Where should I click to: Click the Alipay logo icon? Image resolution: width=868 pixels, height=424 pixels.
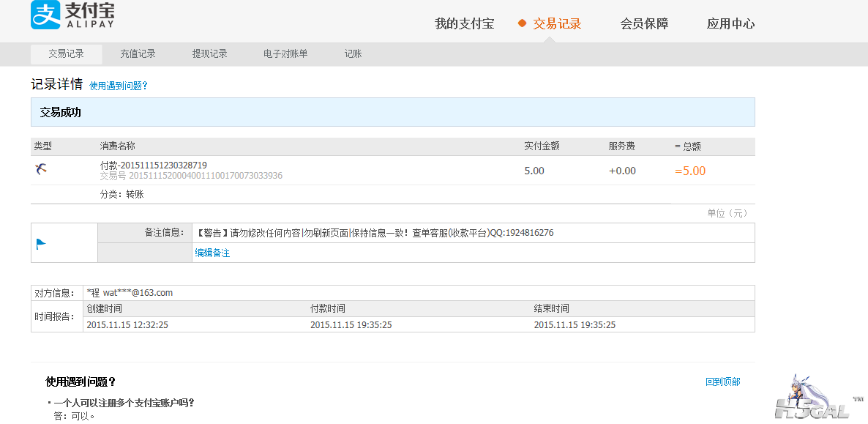coord(45,15)
